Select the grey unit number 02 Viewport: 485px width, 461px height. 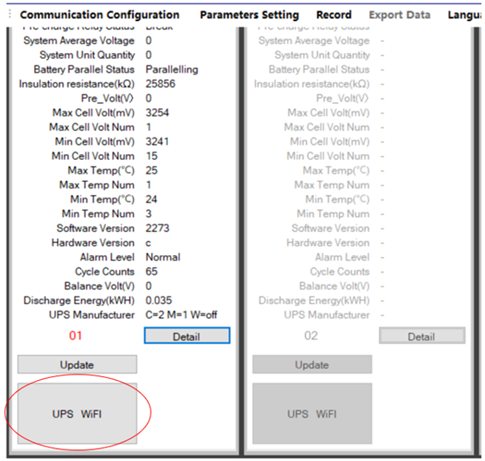click(x=311, y=335)
